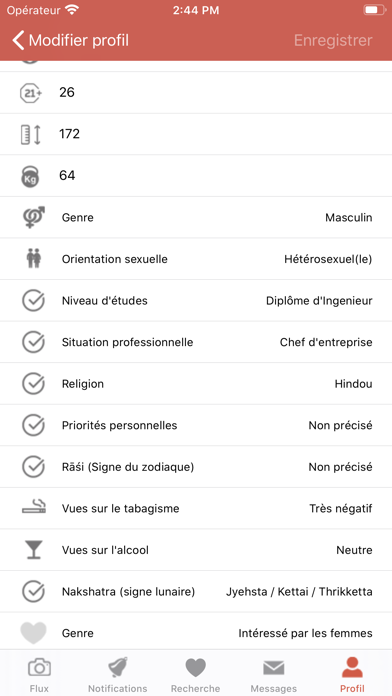Open the Notifications bell tab
The width and height of the screenshot is (392, 696).
117,675
